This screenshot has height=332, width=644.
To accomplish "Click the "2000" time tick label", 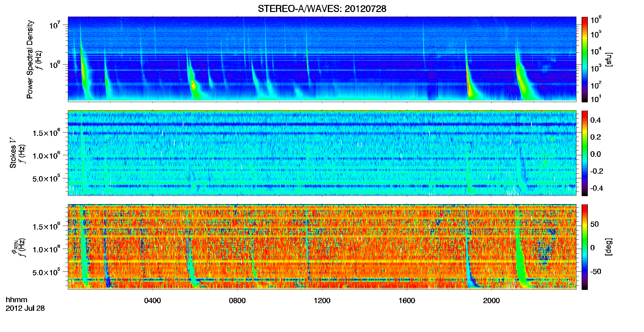I will tap(491, 301).
